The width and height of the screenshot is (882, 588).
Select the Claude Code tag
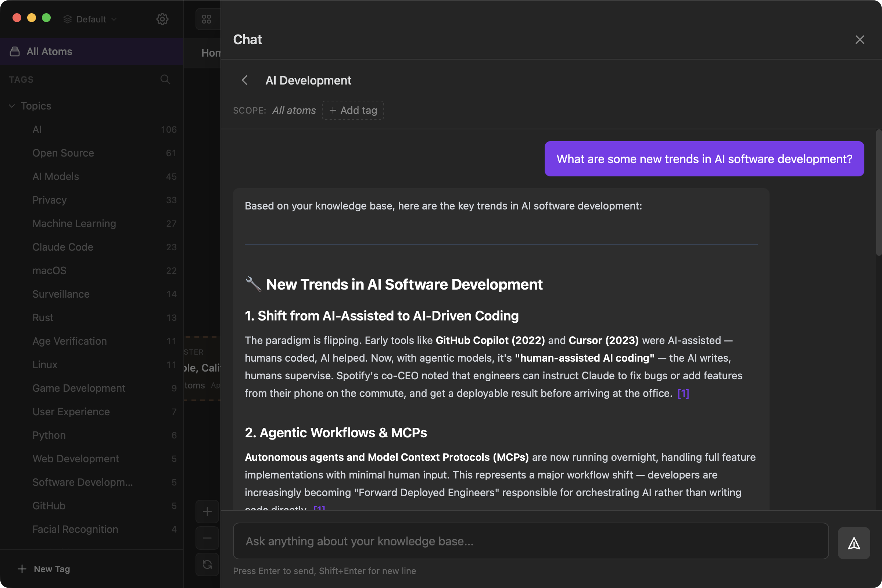(x=62, y=247)
